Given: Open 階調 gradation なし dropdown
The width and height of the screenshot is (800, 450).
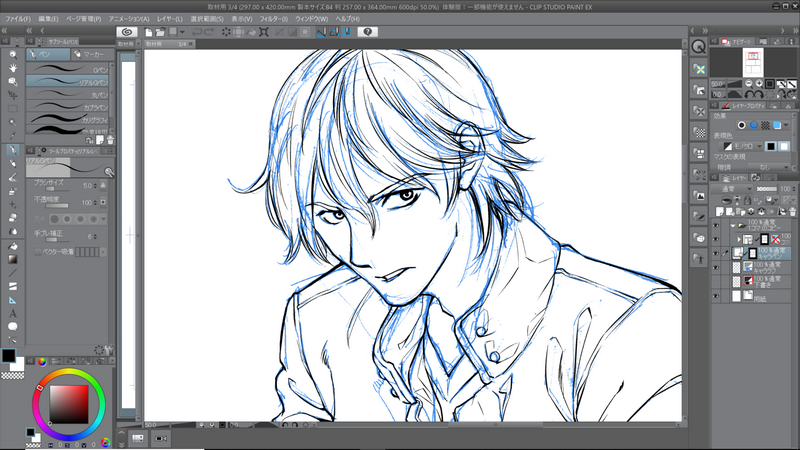Looking at the screenshot, I should 770,167.
